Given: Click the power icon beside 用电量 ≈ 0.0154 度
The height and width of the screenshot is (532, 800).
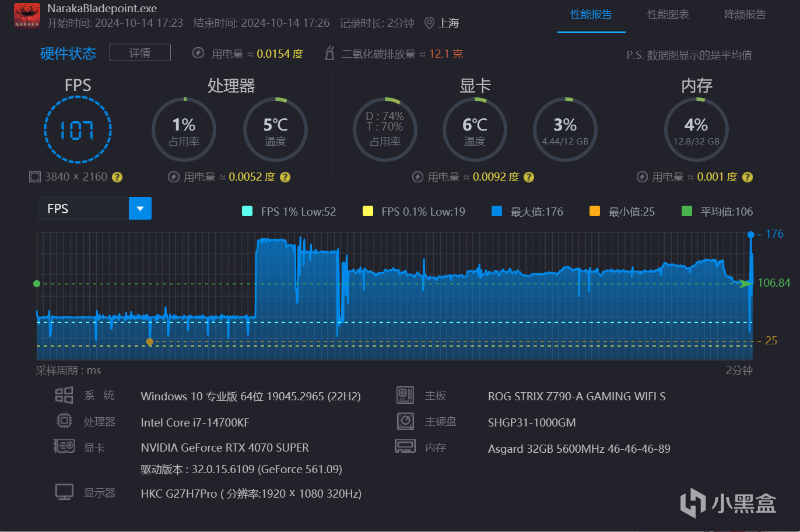Looking at the screenshot, I should click(x=198, y=54).
